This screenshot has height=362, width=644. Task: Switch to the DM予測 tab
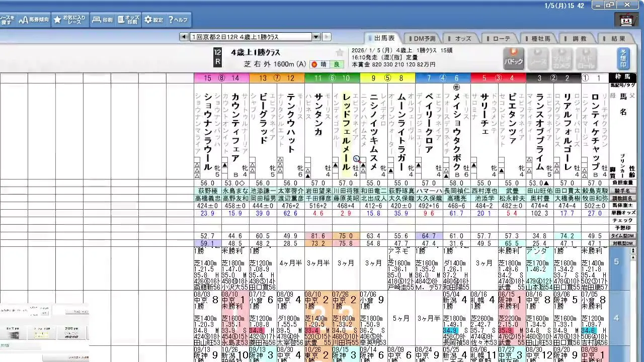click(423, 38)
